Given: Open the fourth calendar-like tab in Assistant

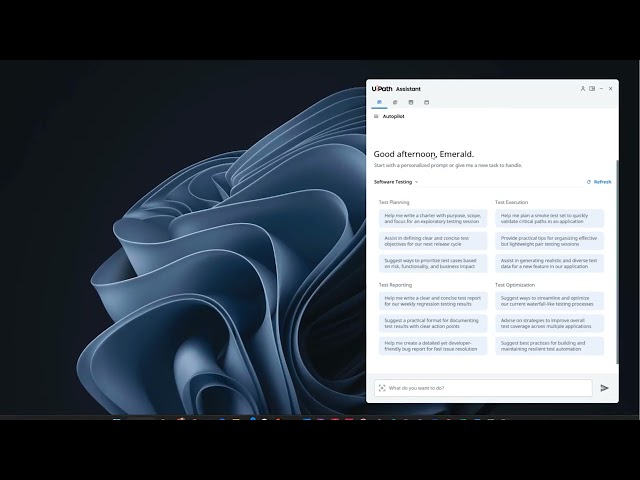Looking at the screenshot, I should (427, 102).
